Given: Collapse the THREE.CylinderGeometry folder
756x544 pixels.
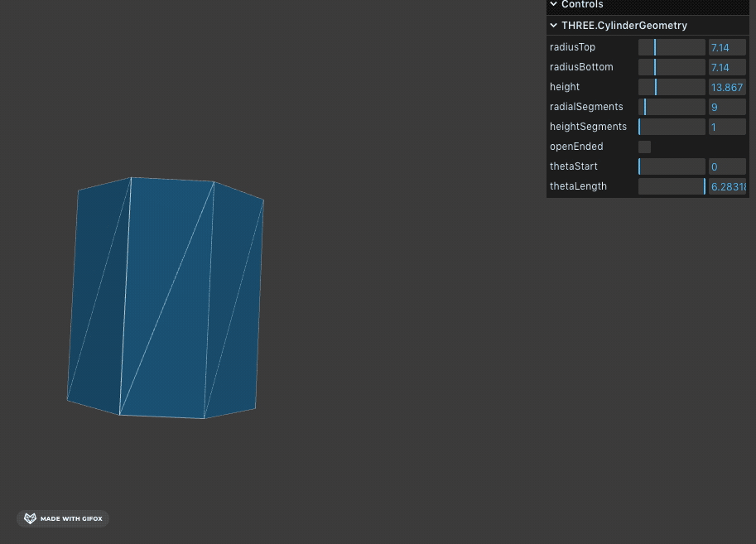Looking at the screenshot, I should 553,25.
